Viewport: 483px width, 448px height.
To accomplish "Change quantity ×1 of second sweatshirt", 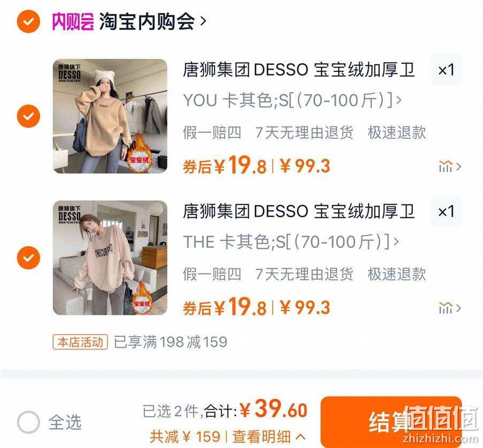I will [446, 211].
